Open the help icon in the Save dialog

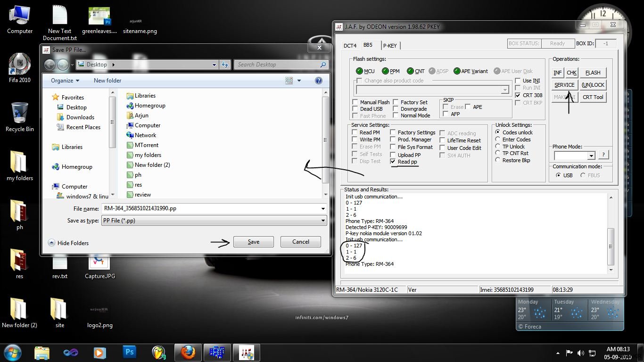point(319,80)
